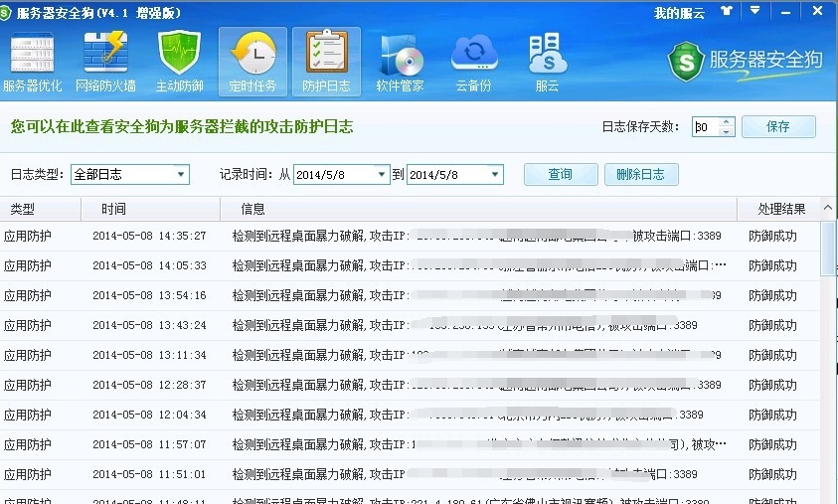Open the 服云 cloud service module
This screenshot has height=504, width=838.
[x=547, y=62]
